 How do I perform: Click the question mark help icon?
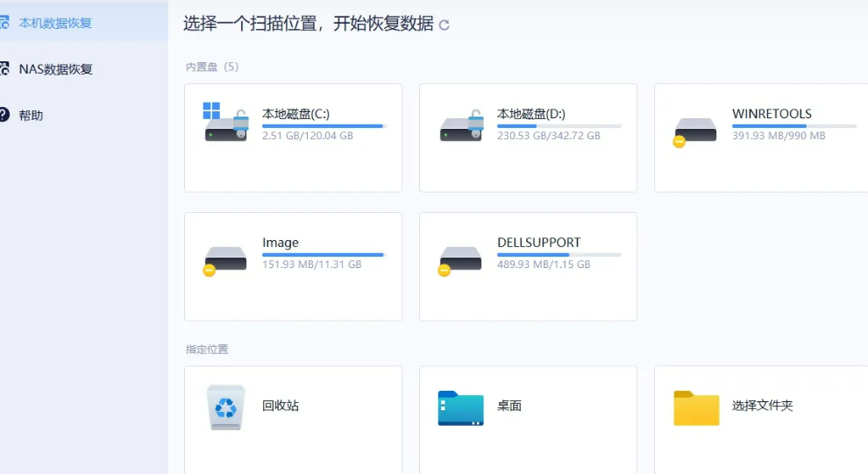(4, 115)
